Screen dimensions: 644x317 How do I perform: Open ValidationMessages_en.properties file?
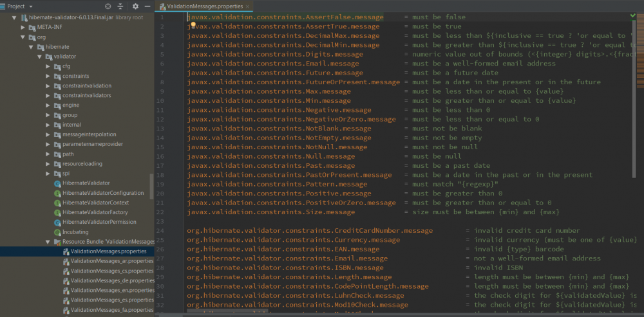pyautogui.click(x=111, y=291)
